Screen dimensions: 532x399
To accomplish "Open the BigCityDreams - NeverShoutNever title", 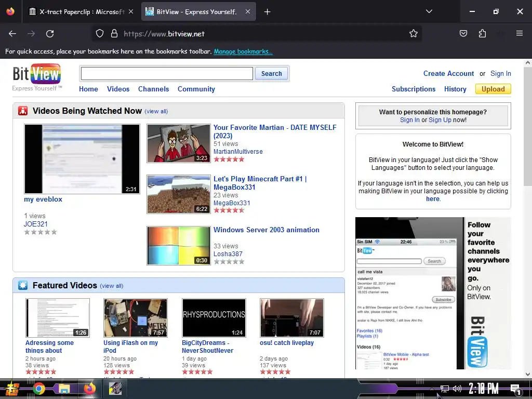I will coord(207,347).
